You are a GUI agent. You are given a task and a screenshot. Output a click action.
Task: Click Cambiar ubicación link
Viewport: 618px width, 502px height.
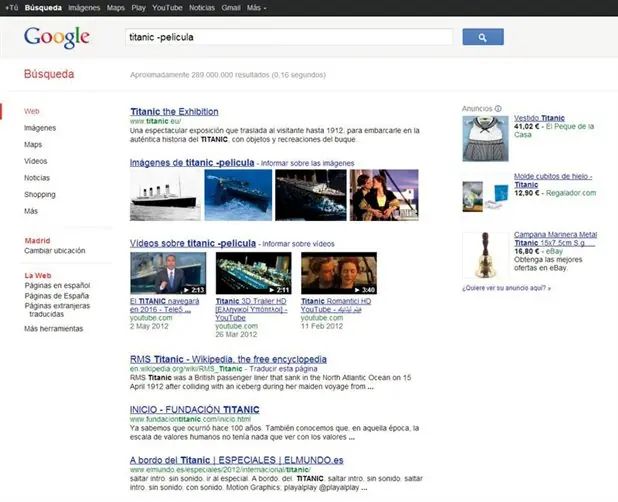pyautogui.click(x=55, y=251)
